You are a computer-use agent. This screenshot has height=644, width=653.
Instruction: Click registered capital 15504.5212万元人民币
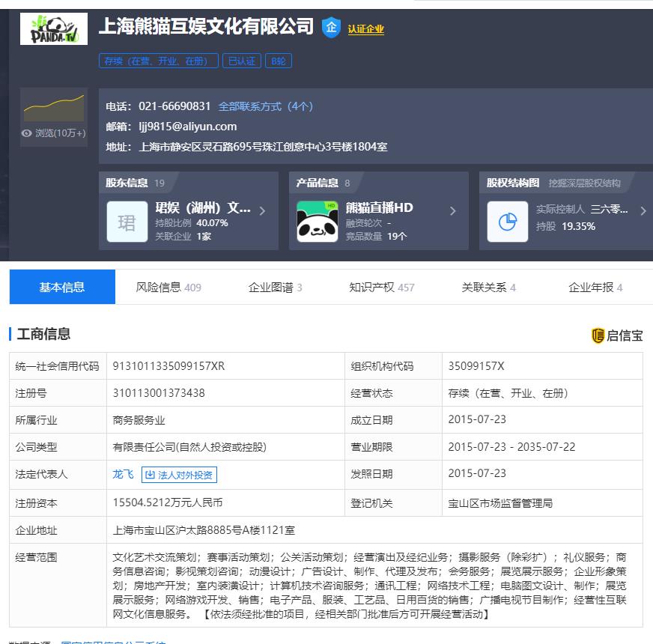(x=168, y=502)
